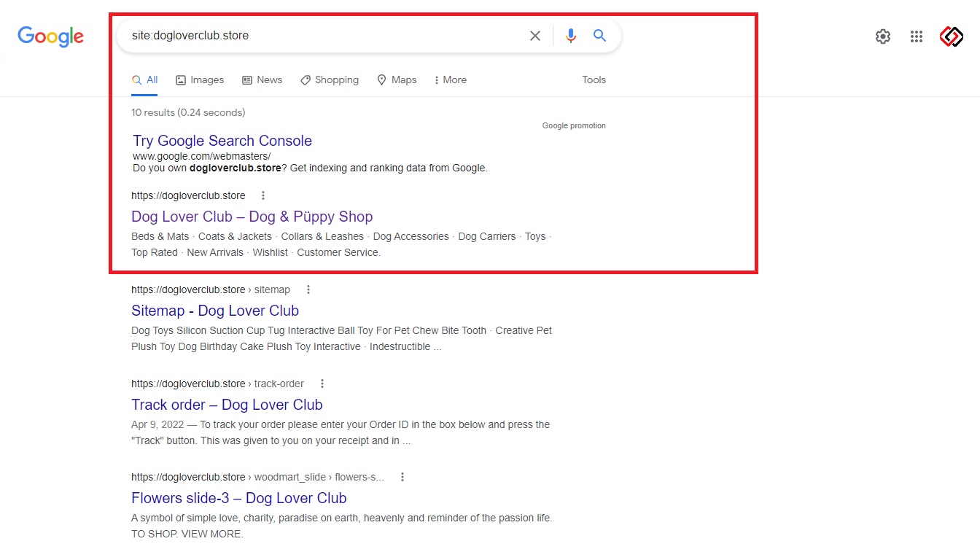The width and height of the screenshot is (980, 560).
Task: Start voice search with the microphone icon
Action: [571, 36]
